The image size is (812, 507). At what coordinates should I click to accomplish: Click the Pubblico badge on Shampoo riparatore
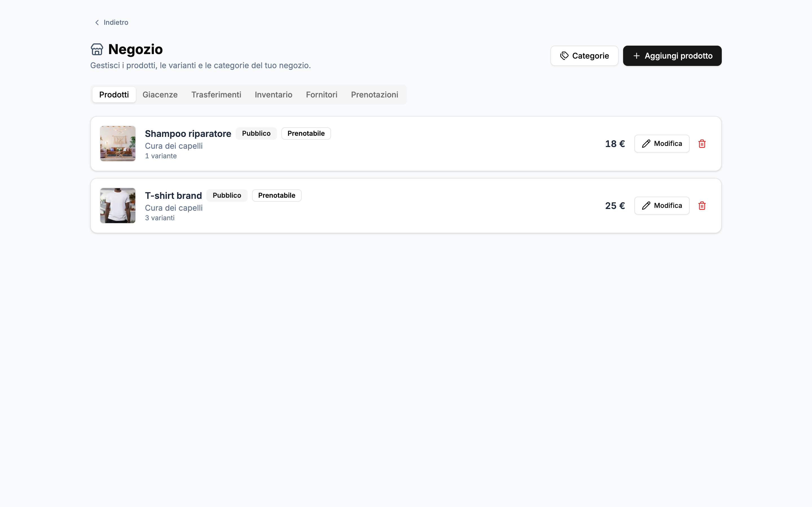[256, 134]
